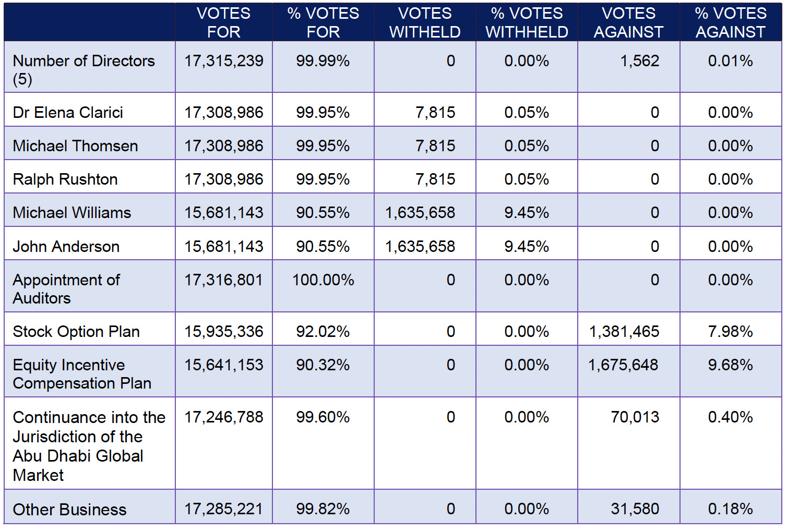Click the 'Appointment of Auditors' row label
This screenshot has height=532, width=787.
click(x=66, y=288)
